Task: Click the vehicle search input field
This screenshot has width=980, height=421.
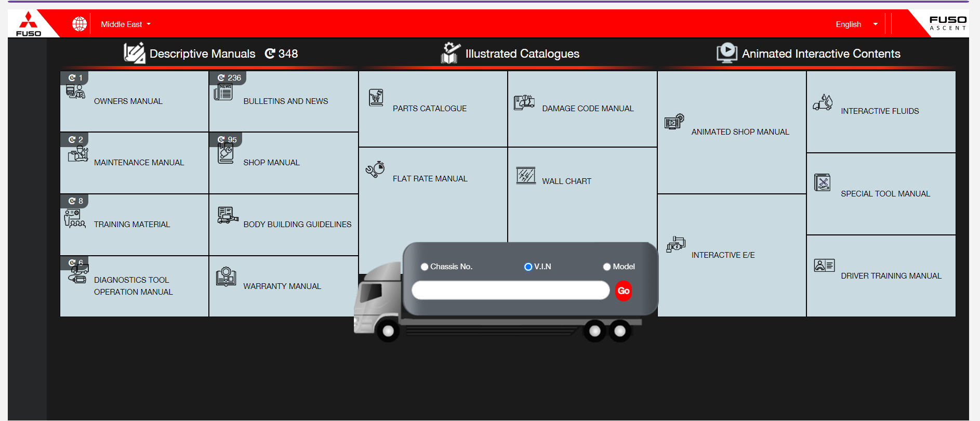Action: [510, 290]
